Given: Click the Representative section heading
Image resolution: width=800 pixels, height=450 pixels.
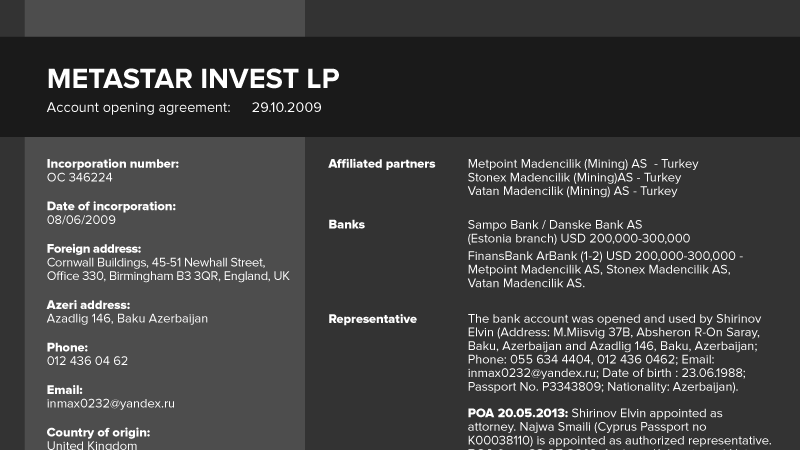Looking at the screenshot, I should tap(372, 319).
